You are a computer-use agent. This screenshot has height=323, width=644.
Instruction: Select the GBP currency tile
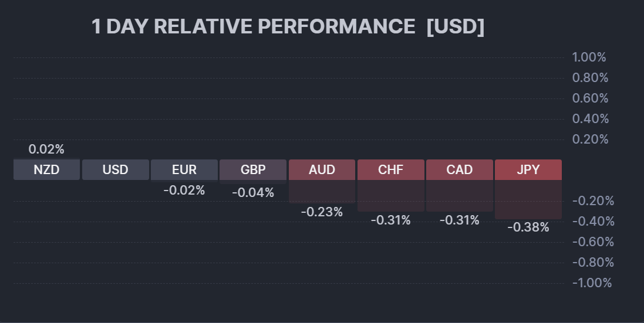click(x=253, y=170)
